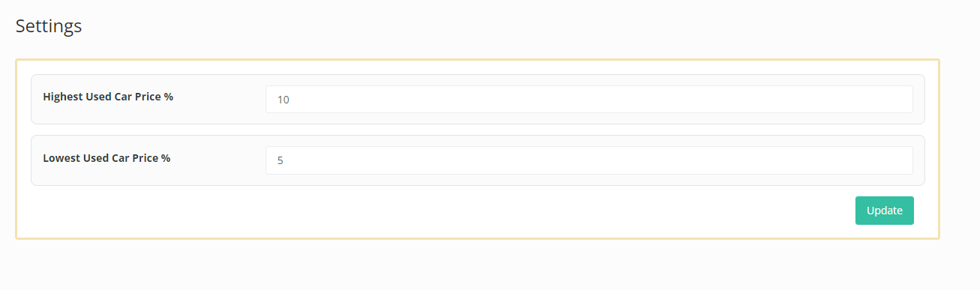Viewport: 980px width, 290px height.
Task: Click gray row background beneath Highest label
Action: tap(108, 115)
